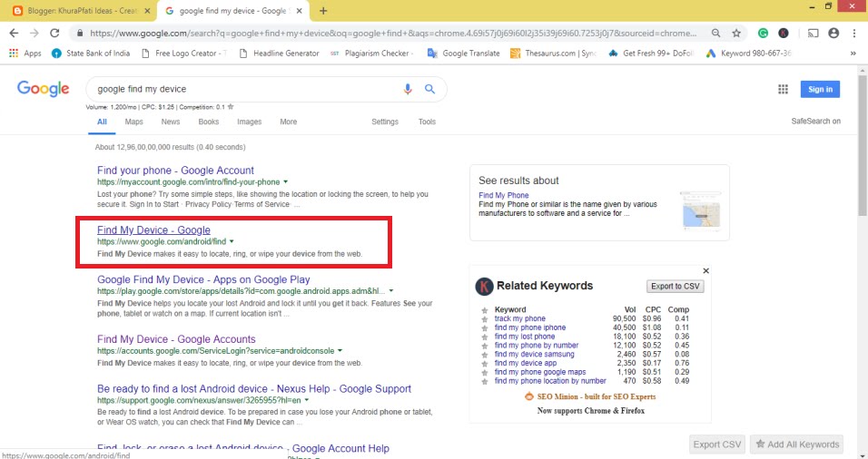Star the 'track my phone' keyword

(x=484, y=319)
